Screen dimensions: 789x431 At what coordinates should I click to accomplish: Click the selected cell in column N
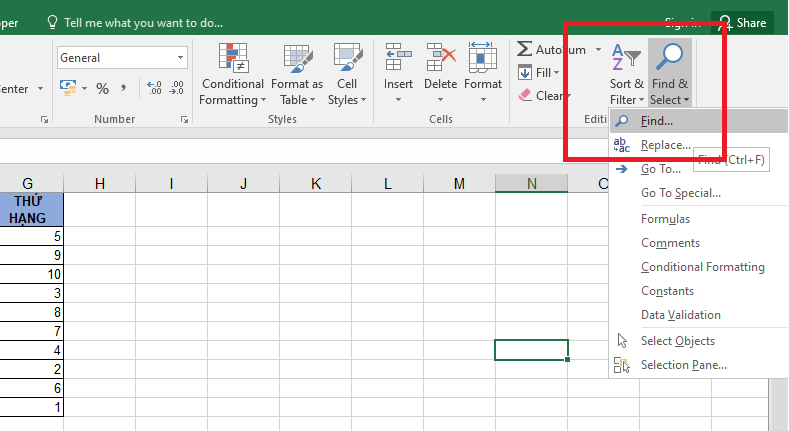531,350
